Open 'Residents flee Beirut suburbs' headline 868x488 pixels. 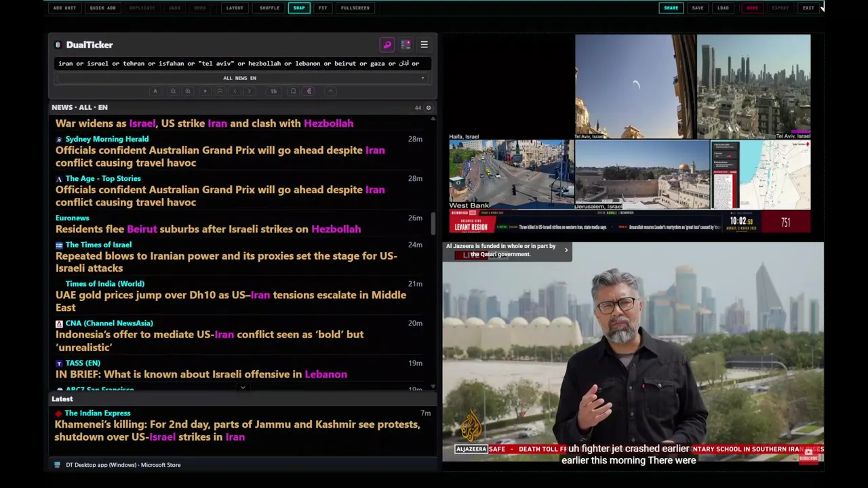(208, 229)
